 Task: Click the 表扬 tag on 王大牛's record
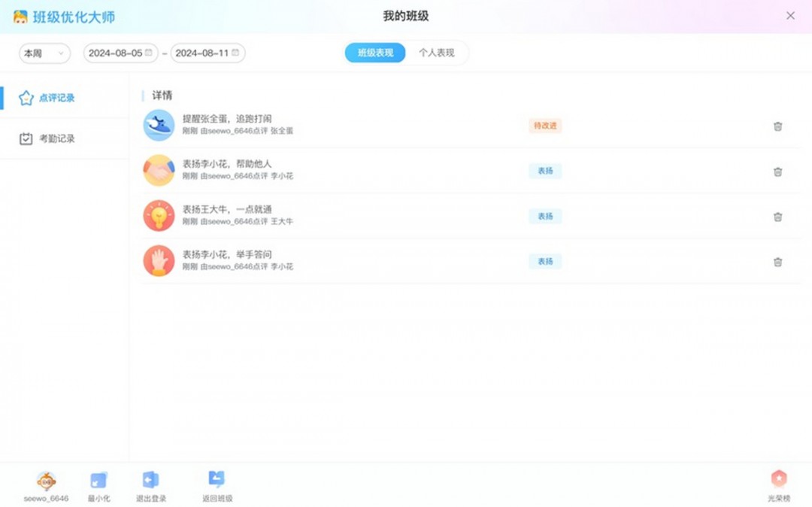[545, 216]
